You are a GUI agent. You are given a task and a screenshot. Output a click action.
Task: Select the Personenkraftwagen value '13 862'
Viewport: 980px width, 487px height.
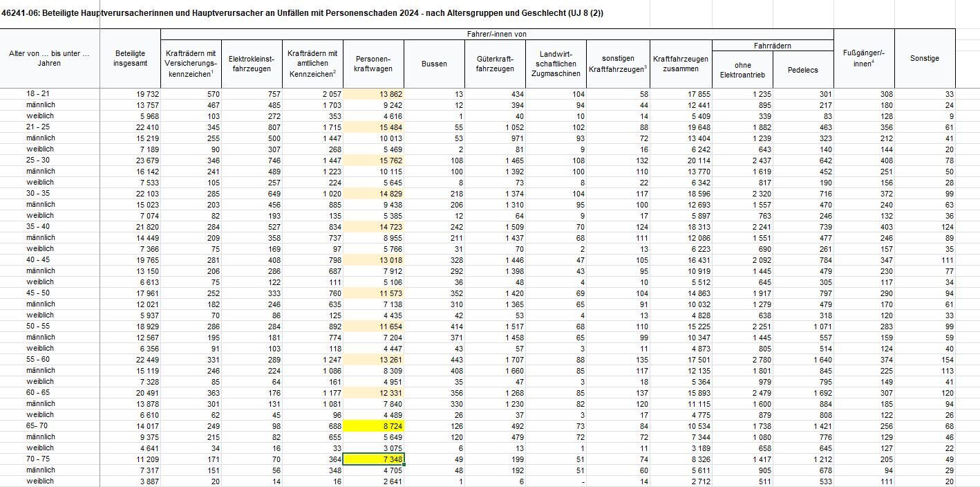coord(373,93)
